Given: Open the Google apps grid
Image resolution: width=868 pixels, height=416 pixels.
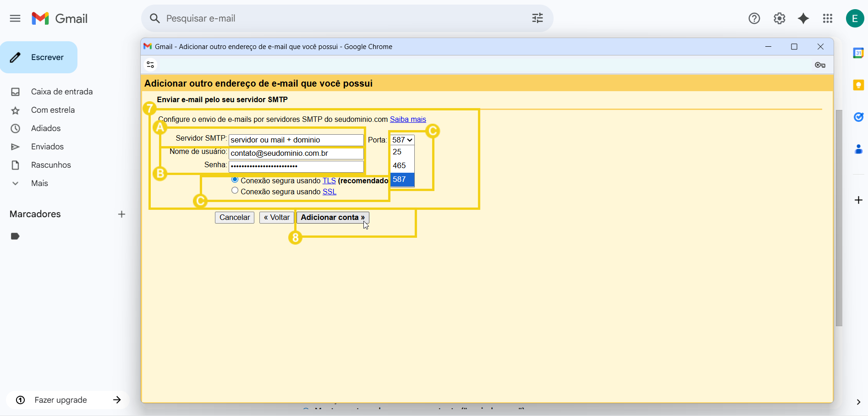Looking at the screenshot, I should pos(828,18).
